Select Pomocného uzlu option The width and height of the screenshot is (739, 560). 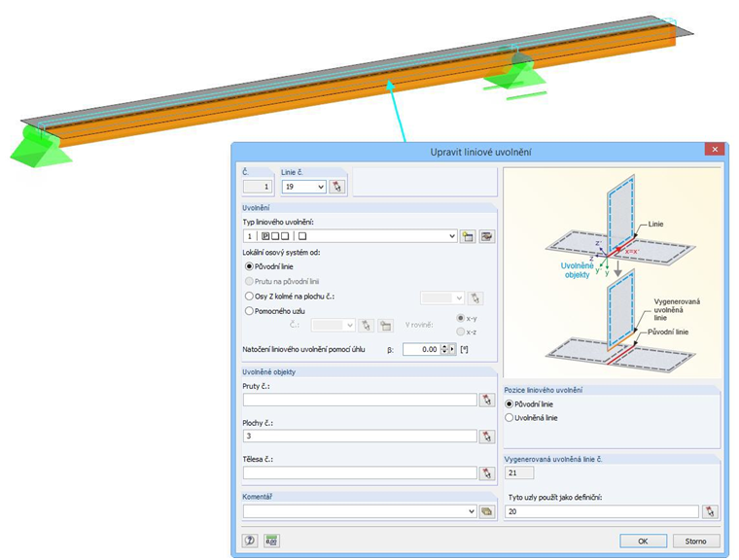(x=275, y=311)
